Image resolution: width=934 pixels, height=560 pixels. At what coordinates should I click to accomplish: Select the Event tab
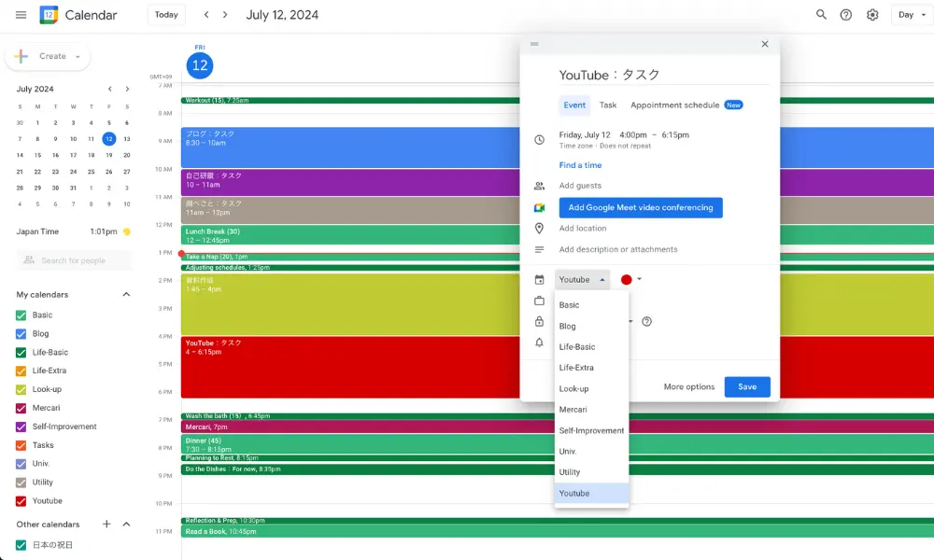tap(574, 105)
